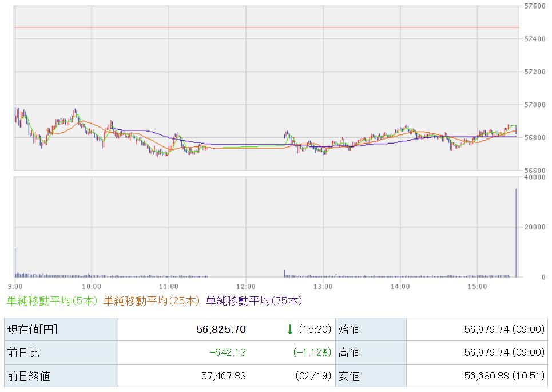Click the green down arrow beside current price
This screenshot has width=552, height=392.
coord(289,329)
